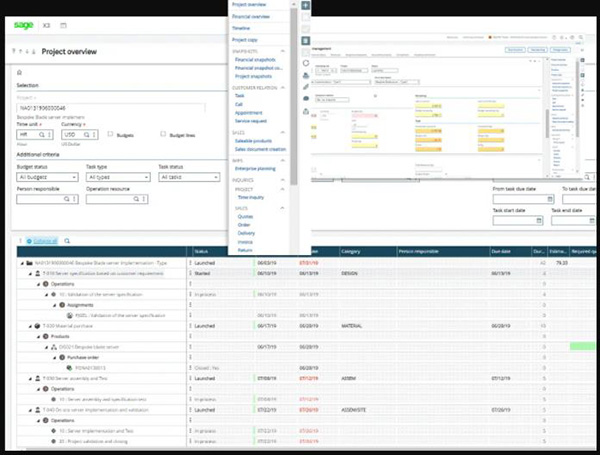600x455 pixels.
Task: Click the Collapse all link
Action: tap(45, 241)
